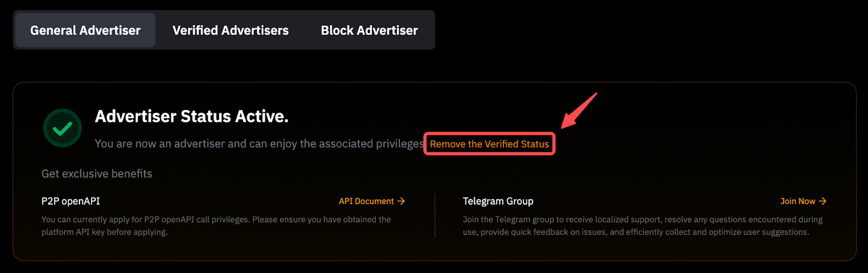Screen dimensions: 868x273
Task: Open the API Document link
Action: [366, 201]
